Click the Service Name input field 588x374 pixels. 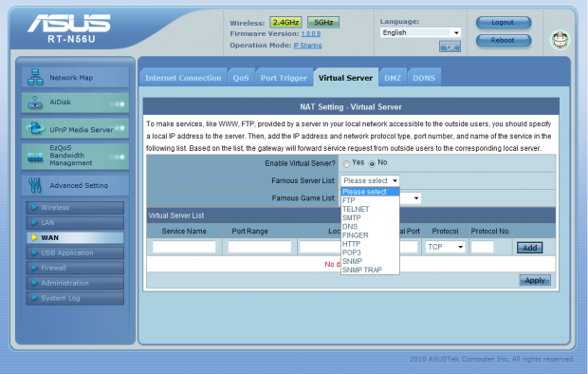pyautogui.click(x=184, y=247)
